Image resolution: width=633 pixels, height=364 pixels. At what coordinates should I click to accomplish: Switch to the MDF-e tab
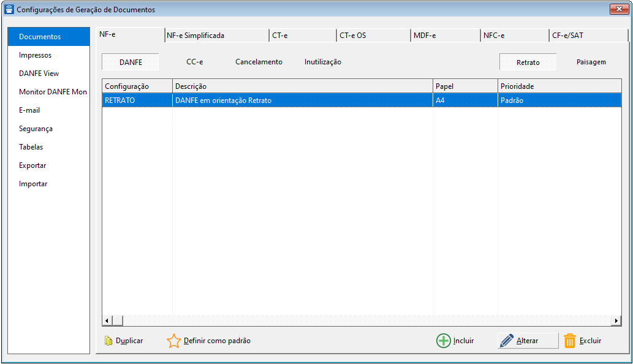pos(445,36)
